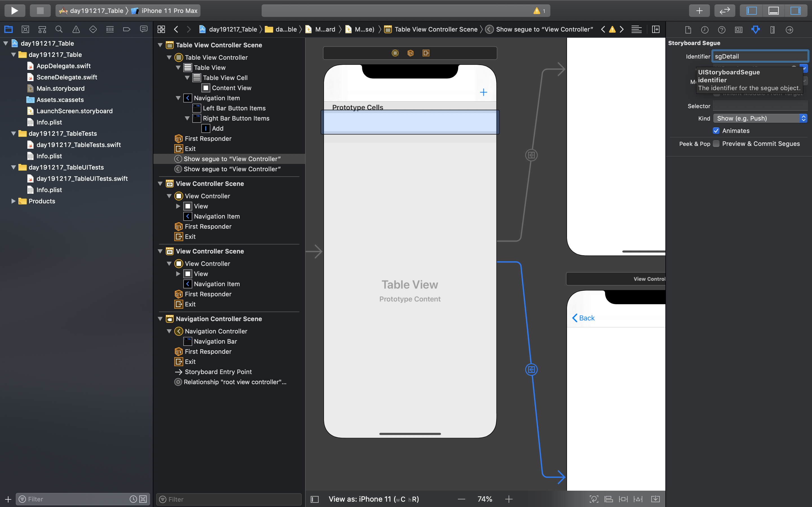
Task: Click the zoom in plus at 74%
Action: [509, 499]
